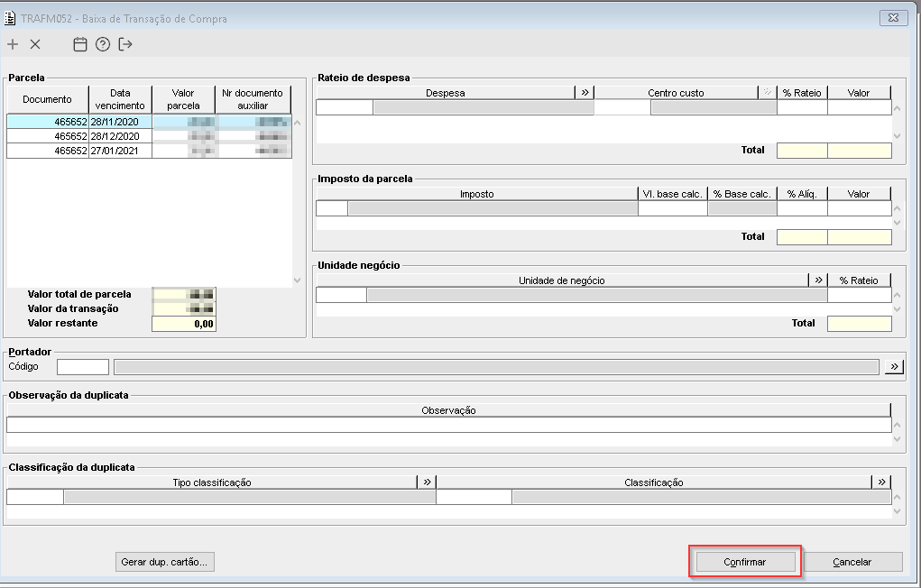Click the % Alíq. input cell
Viewport: 921px width, 588px height.
pos(802,208)
